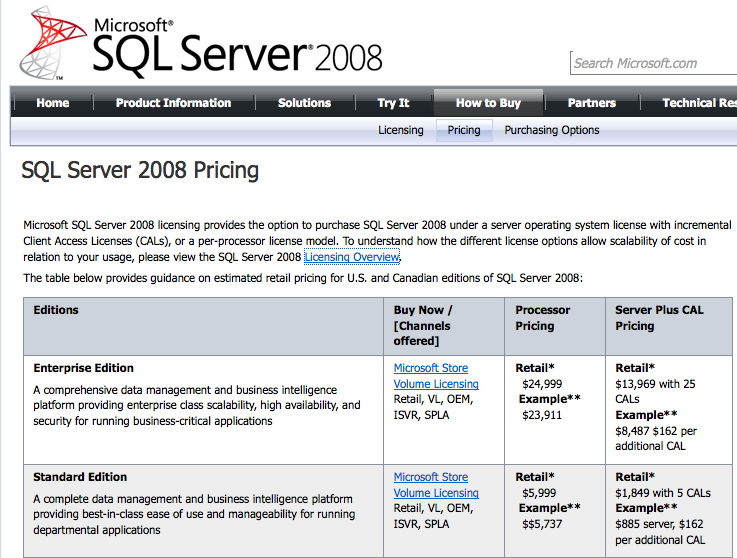Click the Enterprise Edition title
Viewport: 737px width, 558px height.
pyautogui.click(x=84, y=368)
